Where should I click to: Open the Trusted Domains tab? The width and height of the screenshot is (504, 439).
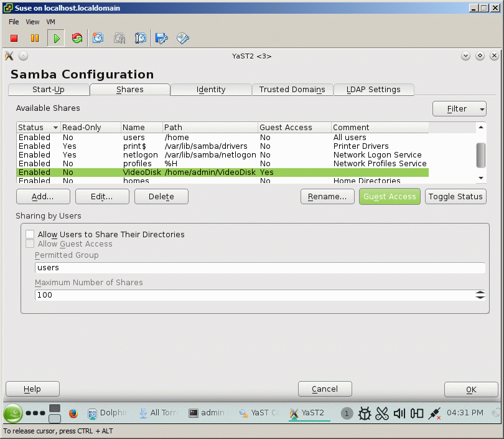[x=292, y=90]
